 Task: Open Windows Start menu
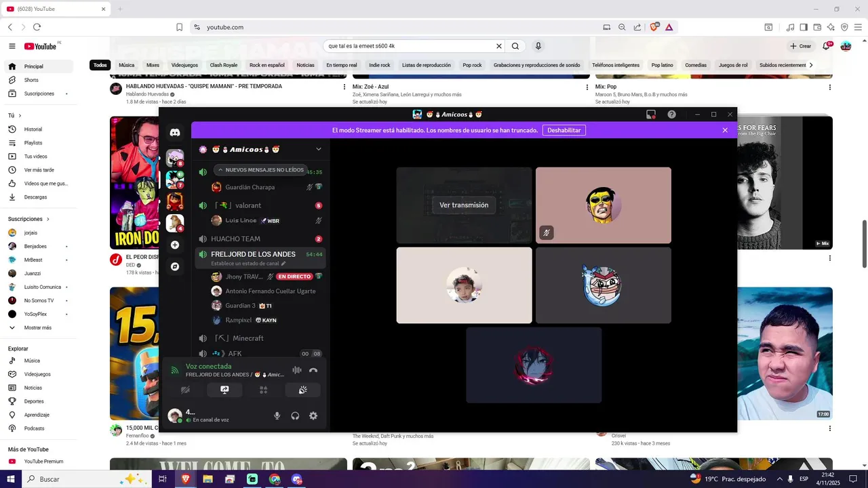coord(11,479)
